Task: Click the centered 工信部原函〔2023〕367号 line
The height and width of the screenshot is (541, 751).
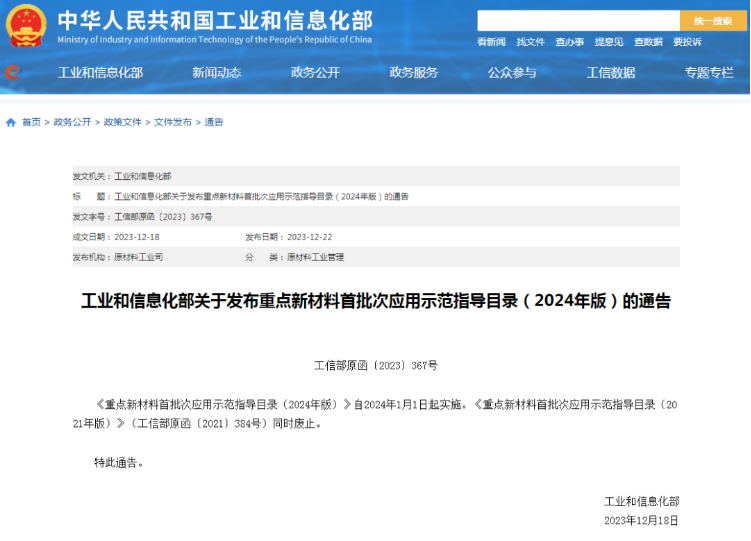Action: coord(376,366)
